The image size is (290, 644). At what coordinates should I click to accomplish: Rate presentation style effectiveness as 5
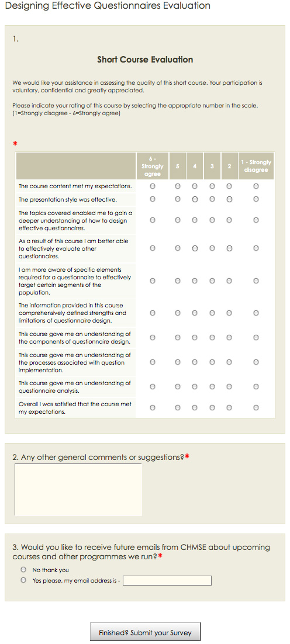click(178, 199)
